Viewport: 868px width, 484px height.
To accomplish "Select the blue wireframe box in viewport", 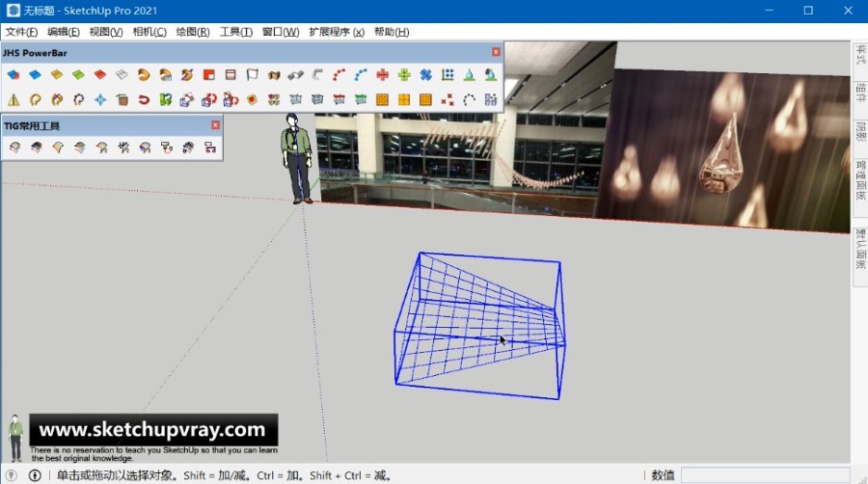I will click(479, 326).
